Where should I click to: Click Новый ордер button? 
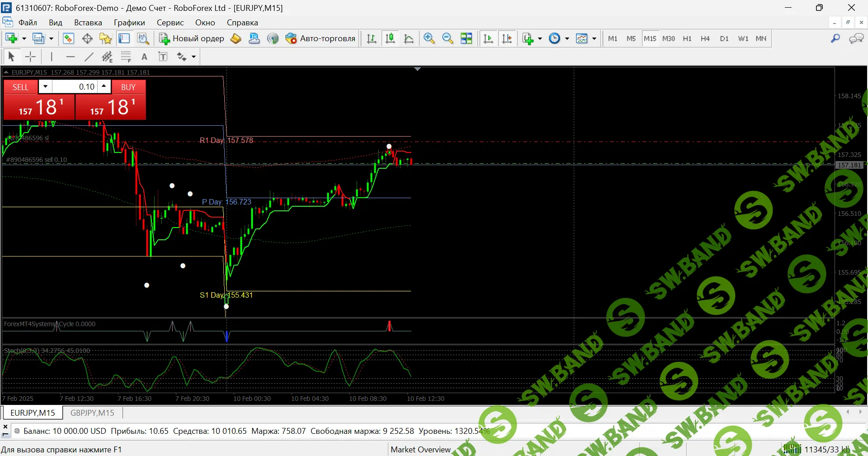pos(192,39)
